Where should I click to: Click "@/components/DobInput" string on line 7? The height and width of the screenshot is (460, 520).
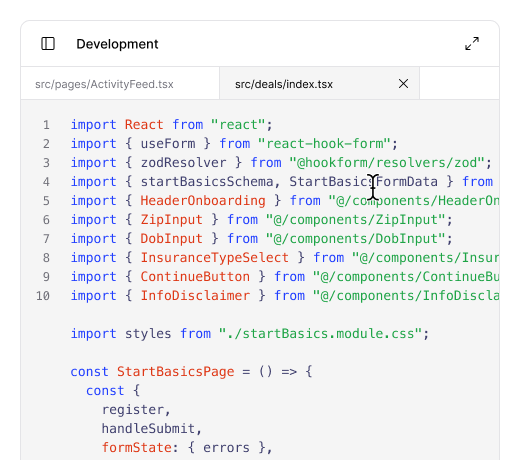coord(355,239)
